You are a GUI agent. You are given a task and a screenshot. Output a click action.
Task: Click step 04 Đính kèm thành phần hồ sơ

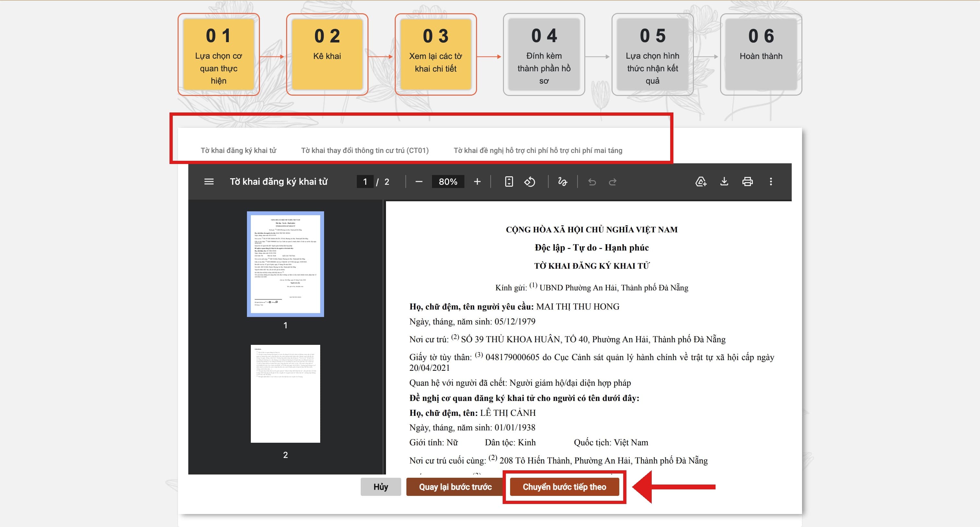coord(544,54)
